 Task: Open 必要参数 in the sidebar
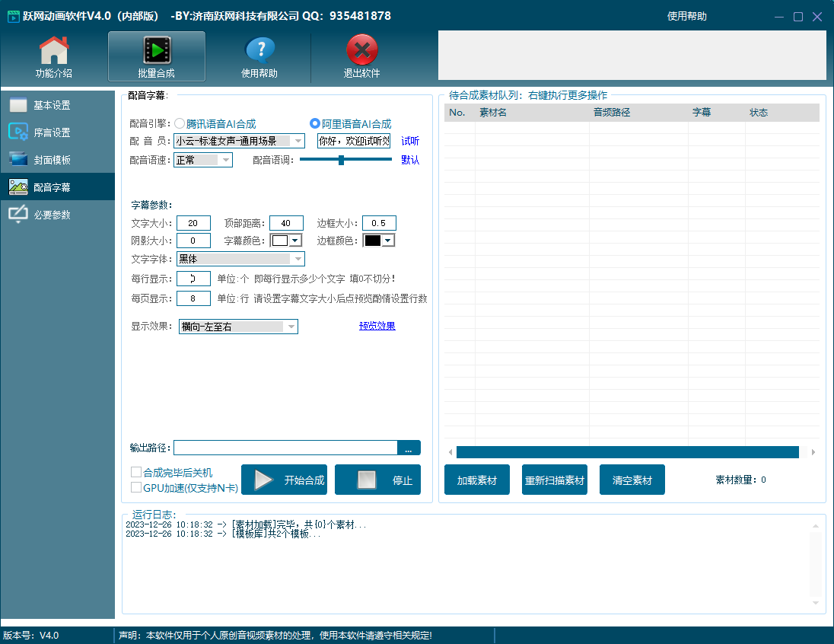(57, 215)
